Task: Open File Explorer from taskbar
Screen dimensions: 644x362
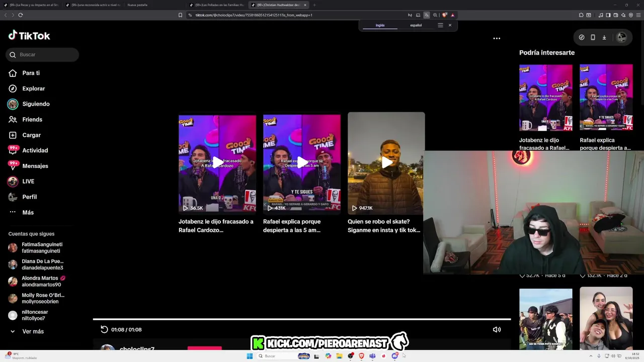Action: 340,356
